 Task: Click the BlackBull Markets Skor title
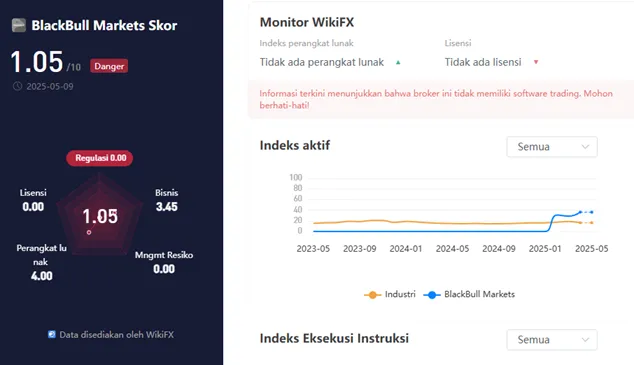coord(104,25)
